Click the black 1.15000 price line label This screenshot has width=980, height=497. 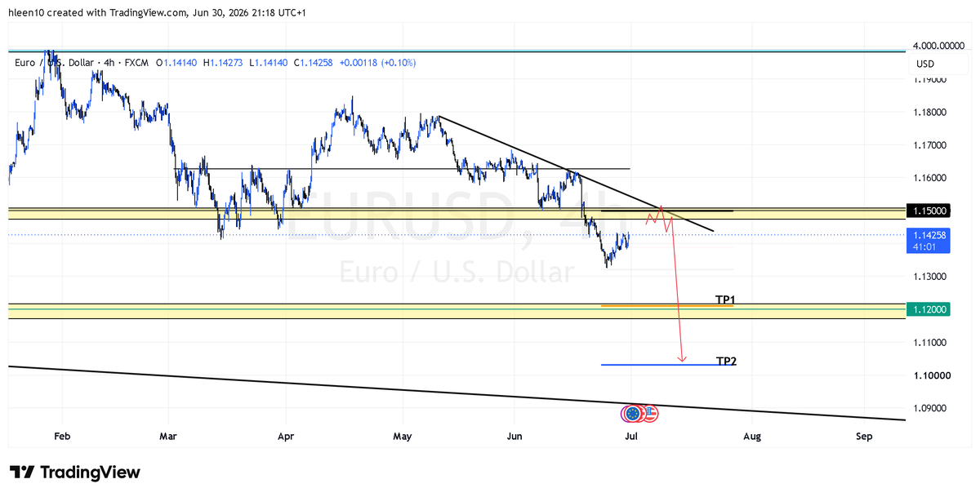pyautogui.click(x=930, y=211)
